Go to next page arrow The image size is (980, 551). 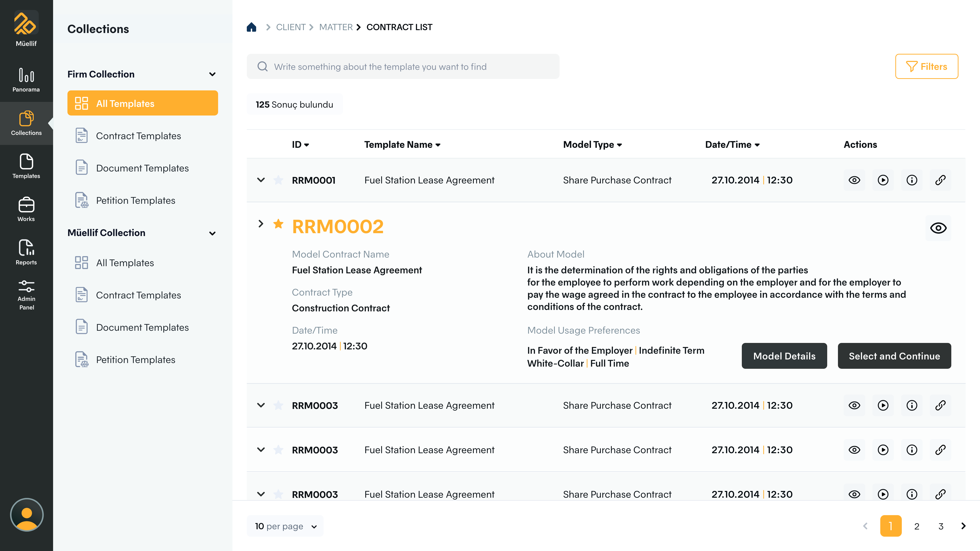coord(963,526)
